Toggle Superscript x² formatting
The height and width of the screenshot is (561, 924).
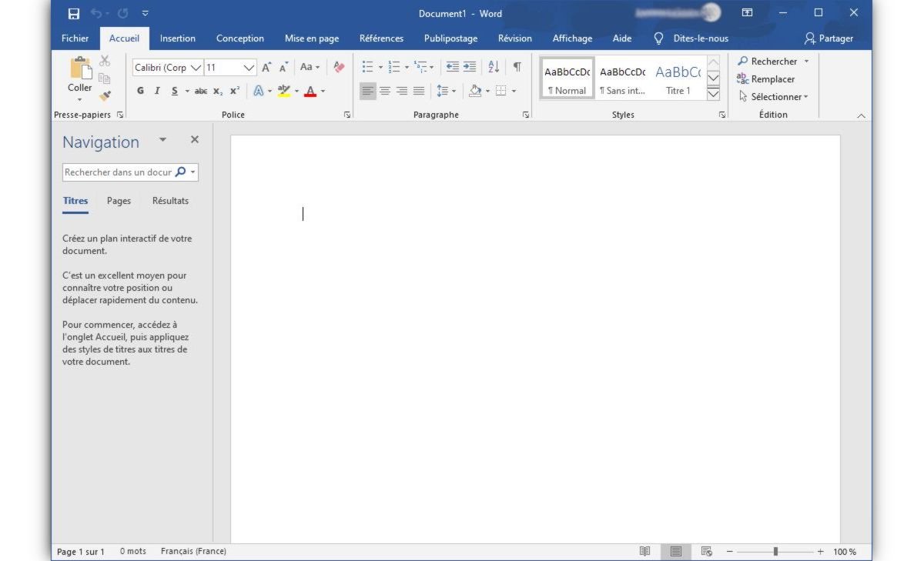235,91
